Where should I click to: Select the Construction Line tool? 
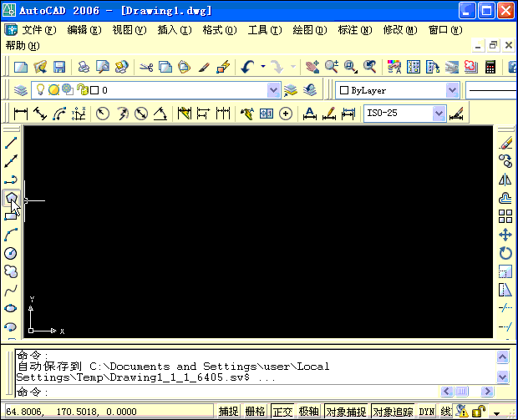pos(11,161)
